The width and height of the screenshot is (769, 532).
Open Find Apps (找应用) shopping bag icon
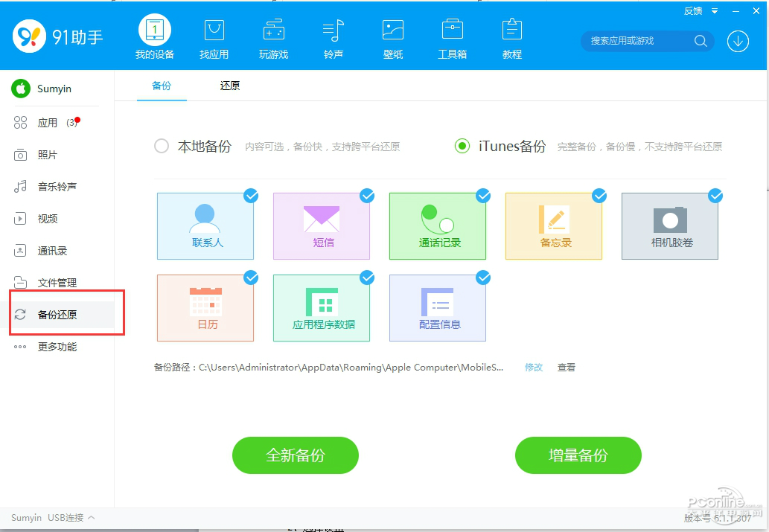tap(214, 31)
